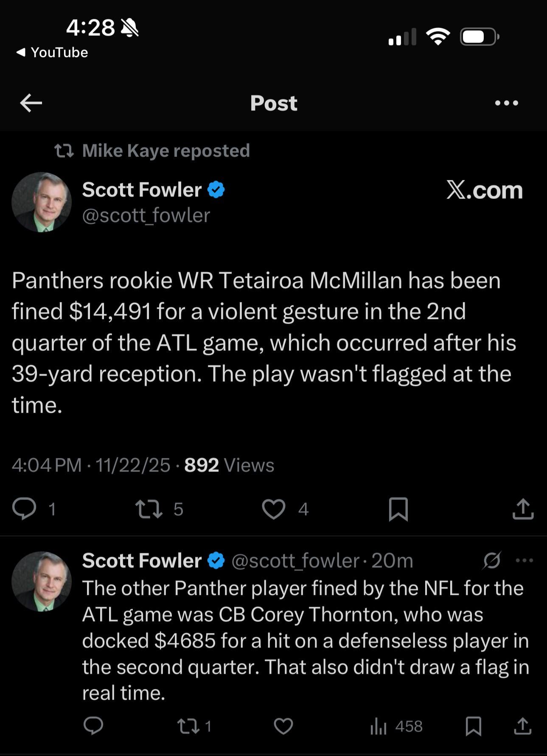Bookmark the Corey Thornton reply post
The width and height of the screenshot is (547, 756).
click(473, 726)
